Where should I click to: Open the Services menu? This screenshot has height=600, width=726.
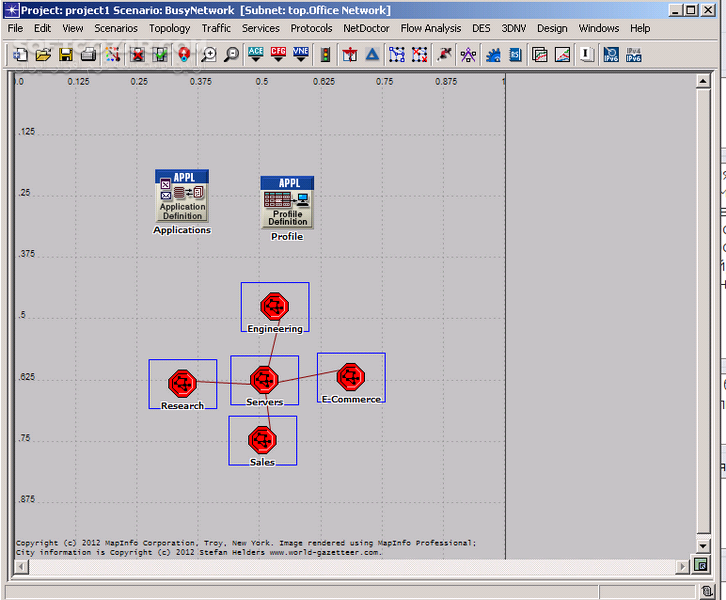point(261,28)
